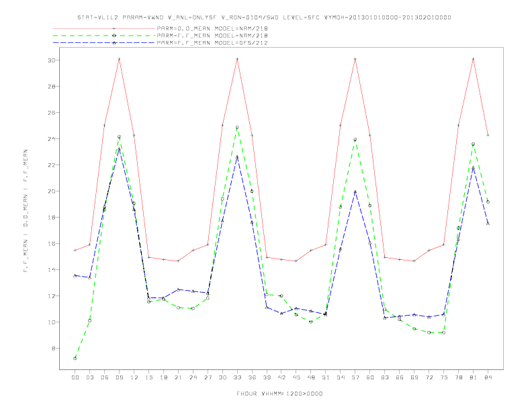Click y-axis tick label 12
The image size is (532, 411).
[52, 295]
